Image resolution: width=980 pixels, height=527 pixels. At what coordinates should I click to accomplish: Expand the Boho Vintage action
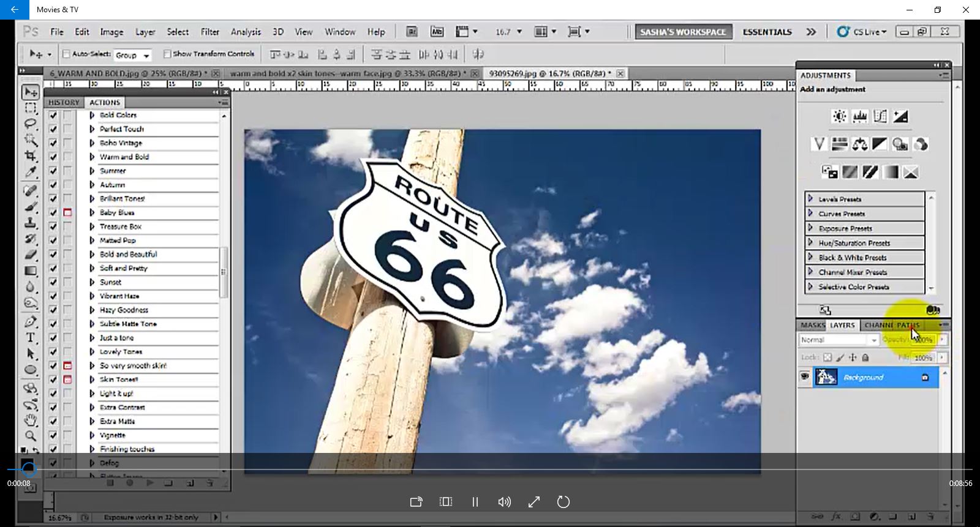pos(92,143)
